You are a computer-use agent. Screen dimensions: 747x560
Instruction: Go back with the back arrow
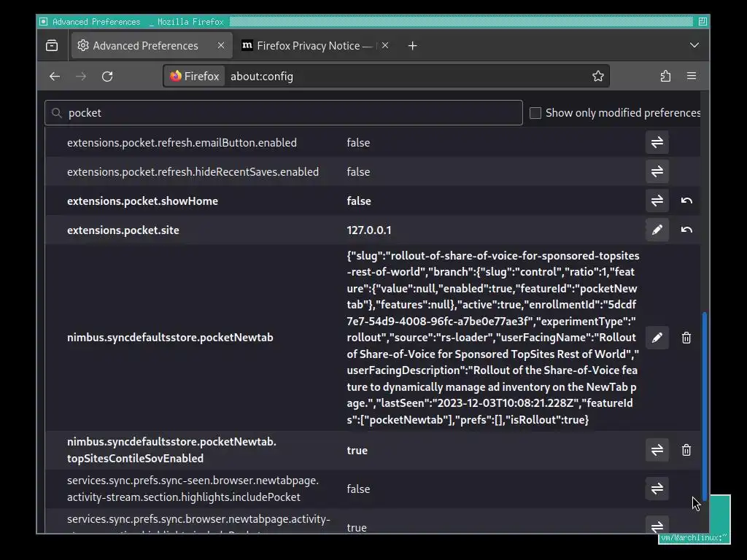coord(55,76)
